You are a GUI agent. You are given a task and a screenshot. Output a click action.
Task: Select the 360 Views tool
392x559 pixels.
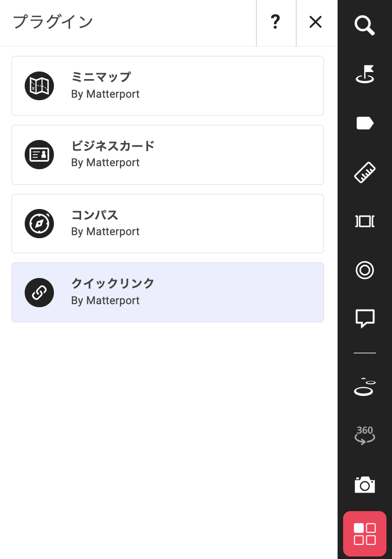point(364,435)
